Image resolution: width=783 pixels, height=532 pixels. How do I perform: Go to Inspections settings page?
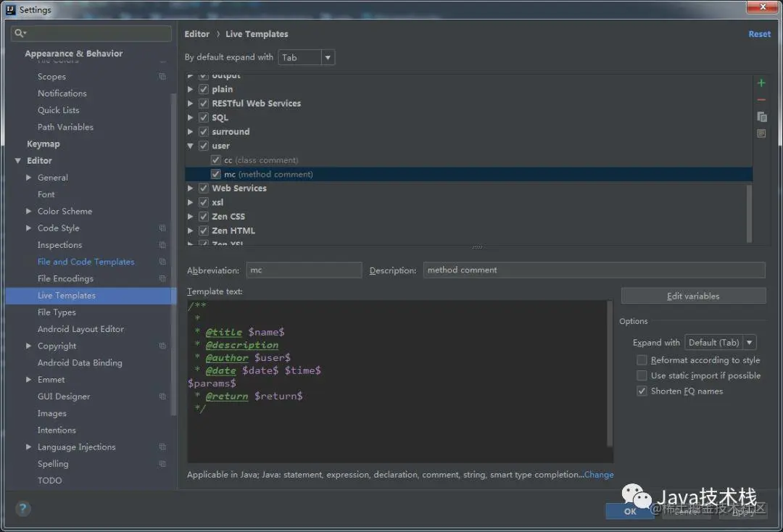pyautogui.click(x=59, y=245)
